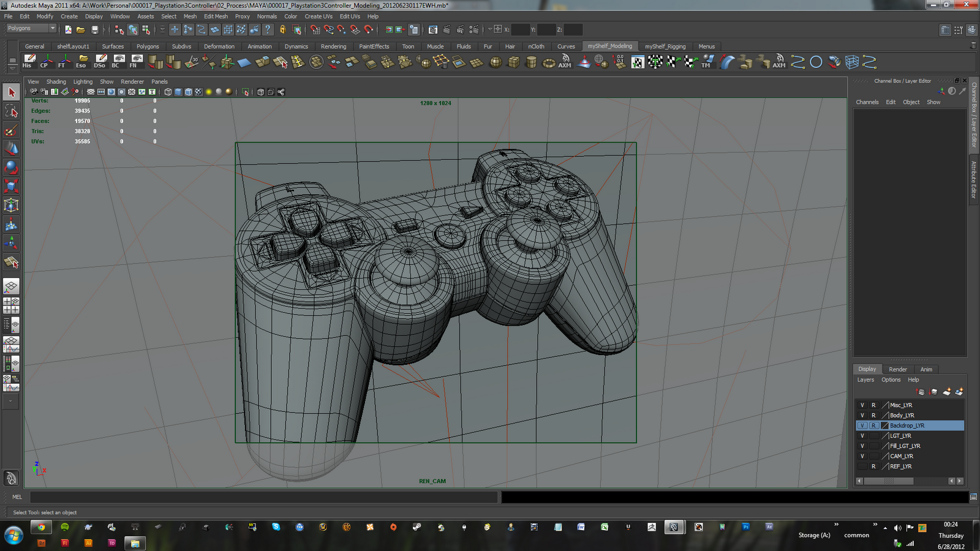Image resolution: width=980 pixels, height=551 pixels.
Task: Open the viewport Renderer menu
Action: coord(132,81)
